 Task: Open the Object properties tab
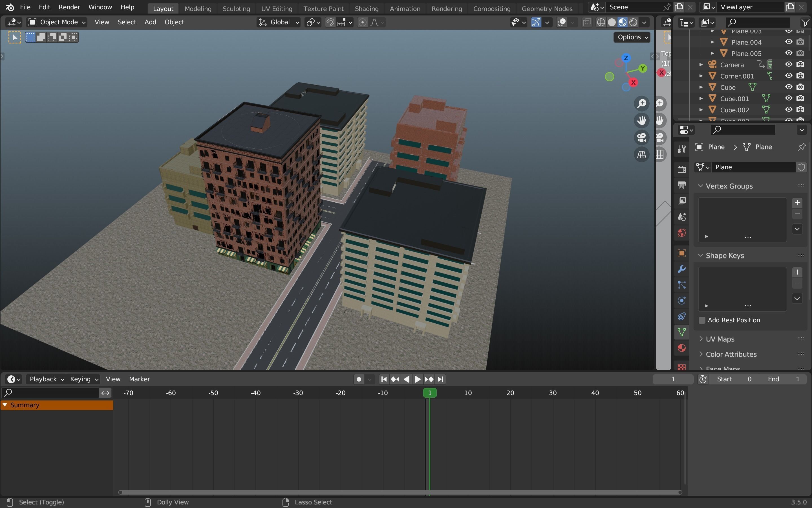681,253
